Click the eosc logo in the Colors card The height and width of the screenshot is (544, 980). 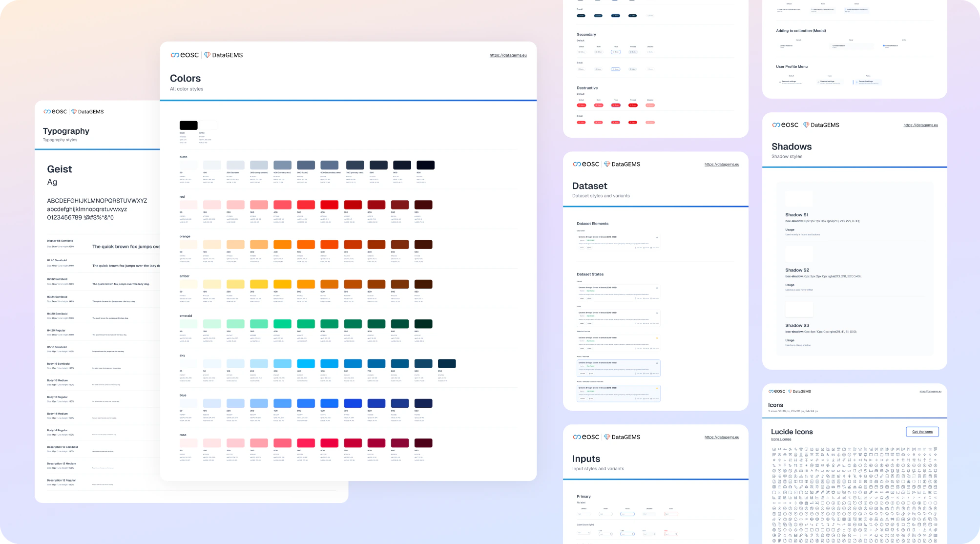tap(185, 55)
